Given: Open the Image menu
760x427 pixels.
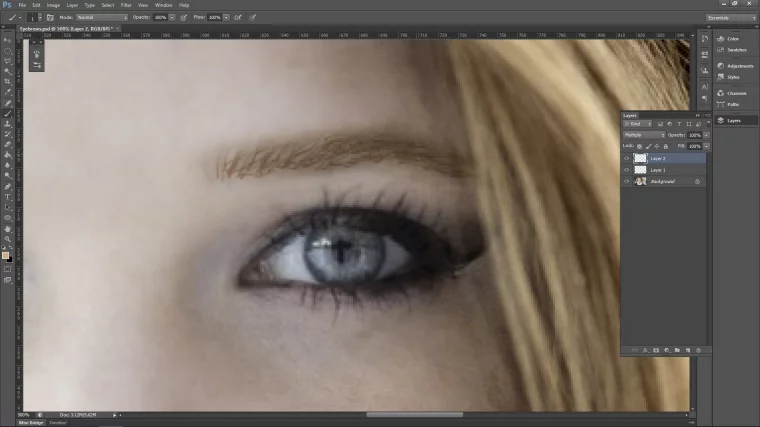Looking at the screenshot, I should coord(53,5).
